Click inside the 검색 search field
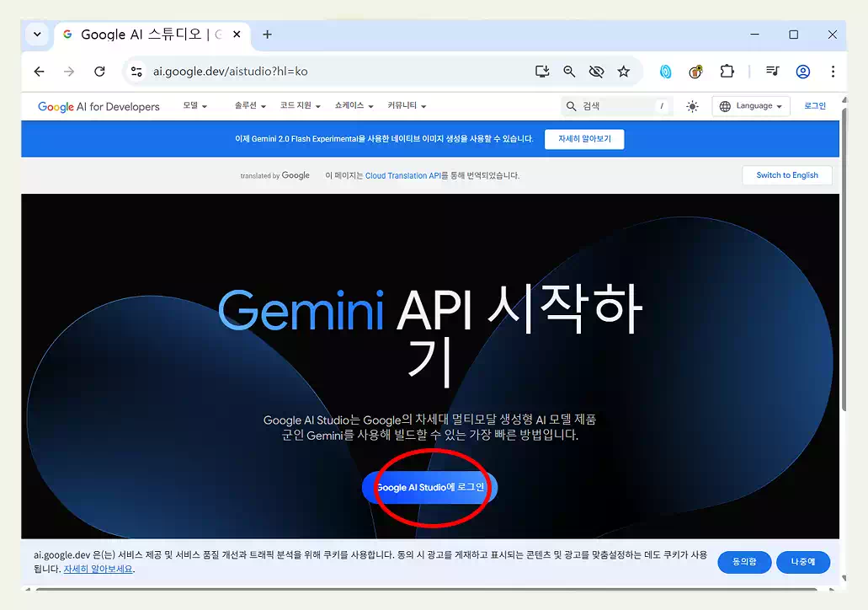This screenshot has width=868, height=610. (x=615, y=105)
